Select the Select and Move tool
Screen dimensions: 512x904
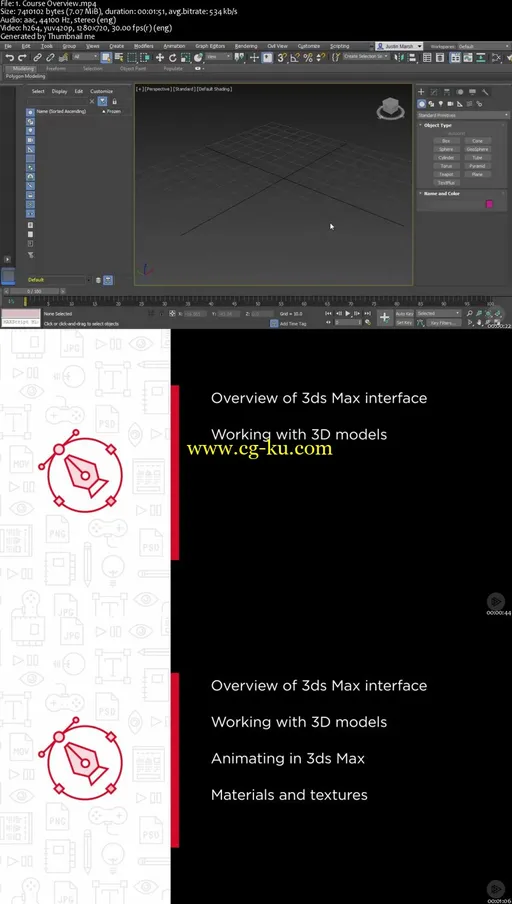tap(160, 57)
